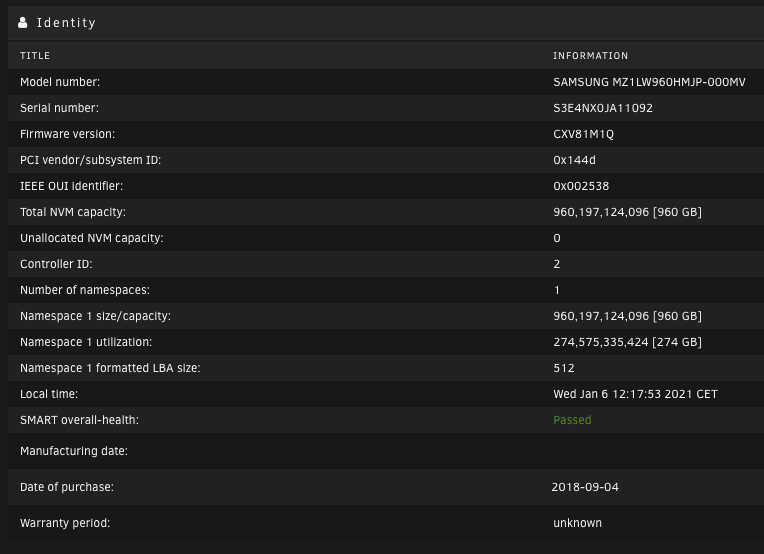Click the Firmware version label
This screenshot has width=764, height=554.
click(x=67, y=134)
